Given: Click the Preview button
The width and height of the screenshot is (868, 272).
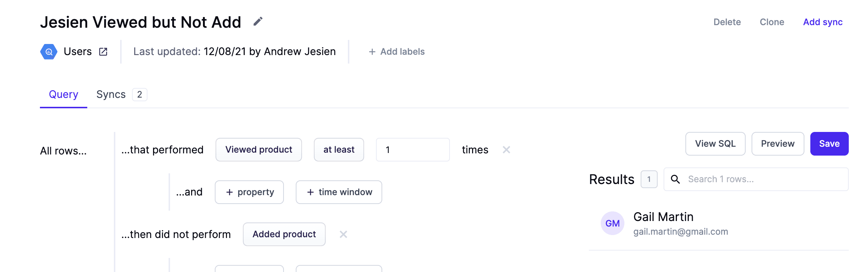Looking at the screenshot, I should tap(777, 144).
